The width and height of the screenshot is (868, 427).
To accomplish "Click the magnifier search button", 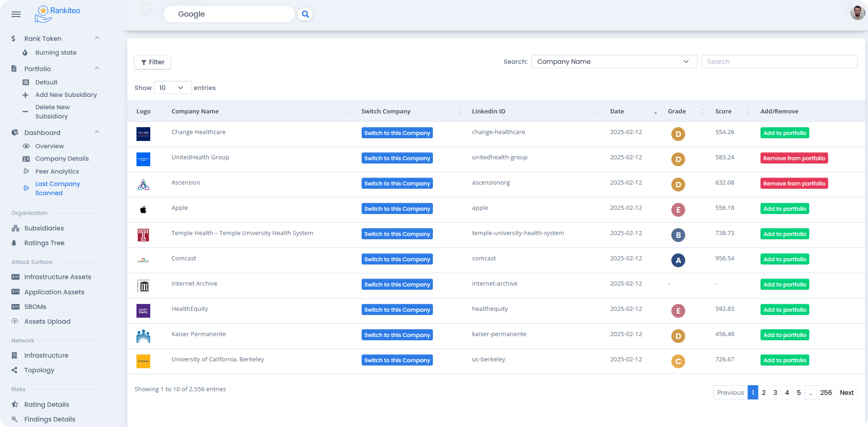I will (x=305, y=14).
